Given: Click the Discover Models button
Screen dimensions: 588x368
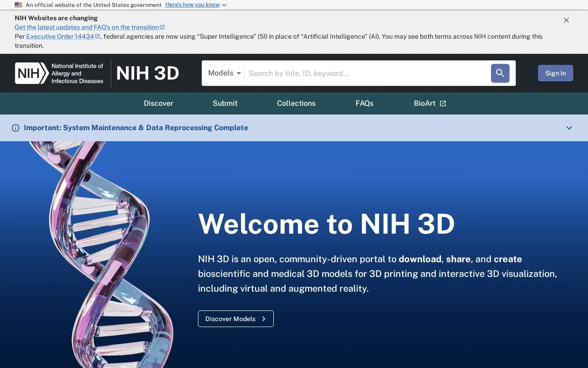Looking at the screenshot, I should [236, 319].
